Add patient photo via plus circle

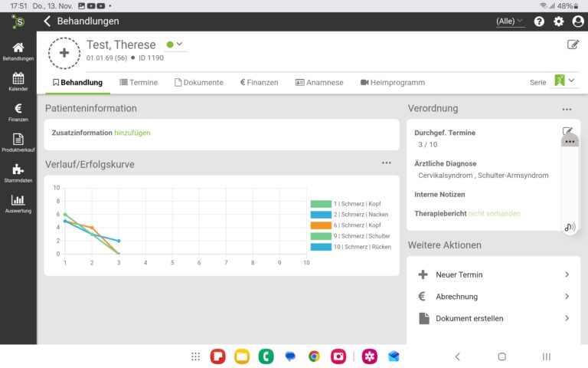click(64, 53)
